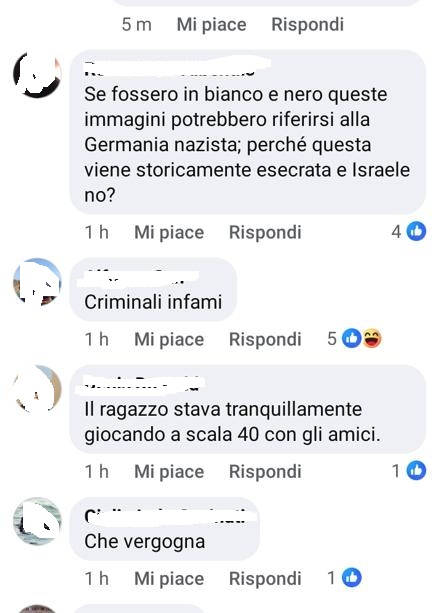Viewport: 438px width, 613px height.
Task: Click like reaction icon on Nazi Germany comment
Action: pyautogui.click(x=416, y=231)
